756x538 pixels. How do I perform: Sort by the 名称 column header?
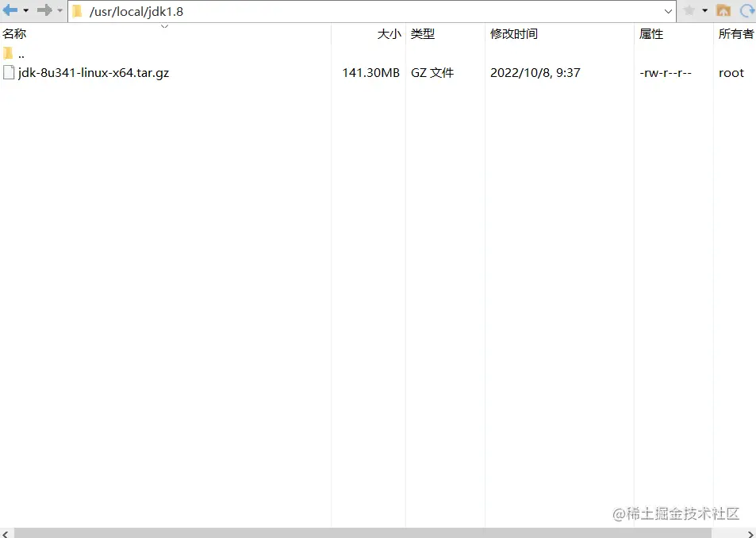pyautogui.click(x=165, y=34)
